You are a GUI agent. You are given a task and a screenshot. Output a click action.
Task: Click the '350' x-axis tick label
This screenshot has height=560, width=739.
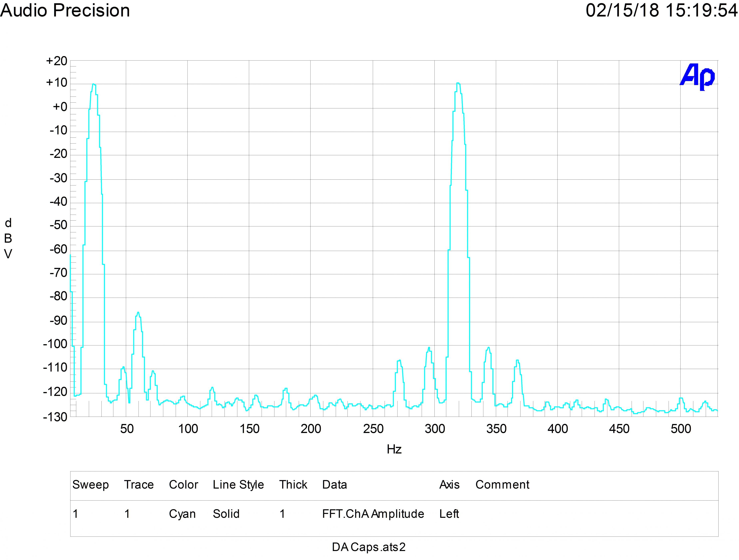tap(496, 429)
